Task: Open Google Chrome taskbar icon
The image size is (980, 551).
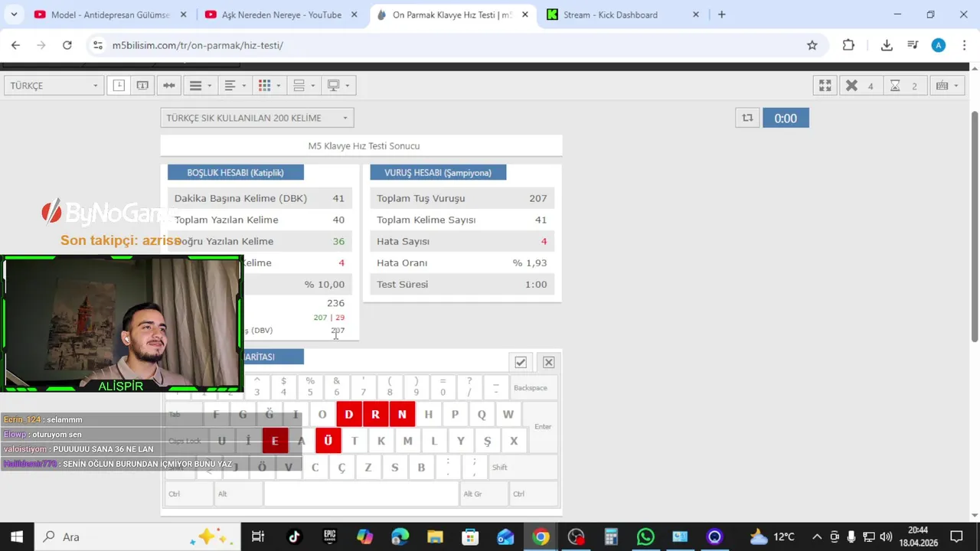Action: pos(541,536)
